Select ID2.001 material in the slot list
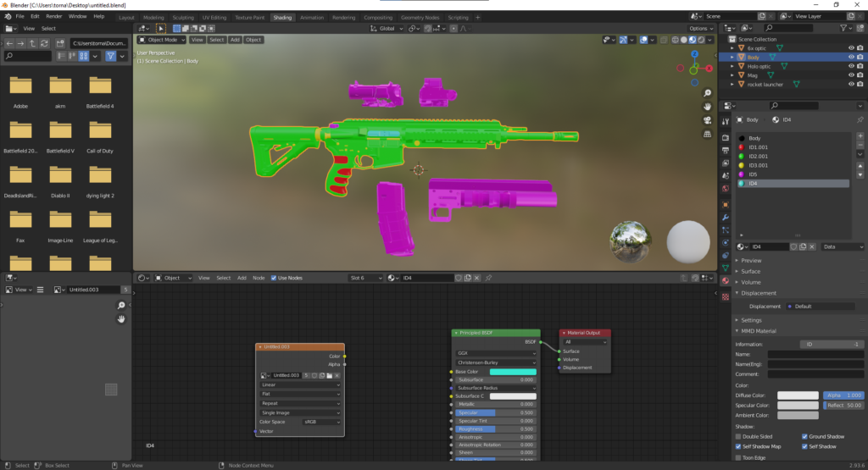 point(759,156)
